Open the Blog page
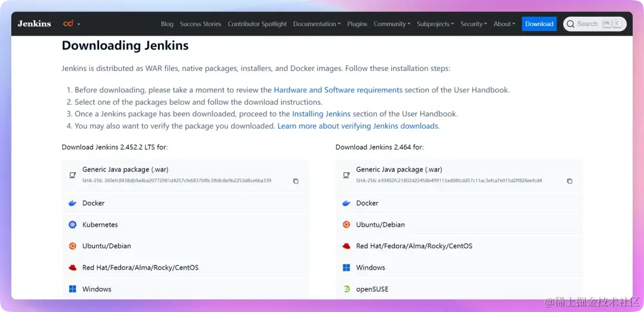This screenshot has width=644, height=312. [167, 24]
